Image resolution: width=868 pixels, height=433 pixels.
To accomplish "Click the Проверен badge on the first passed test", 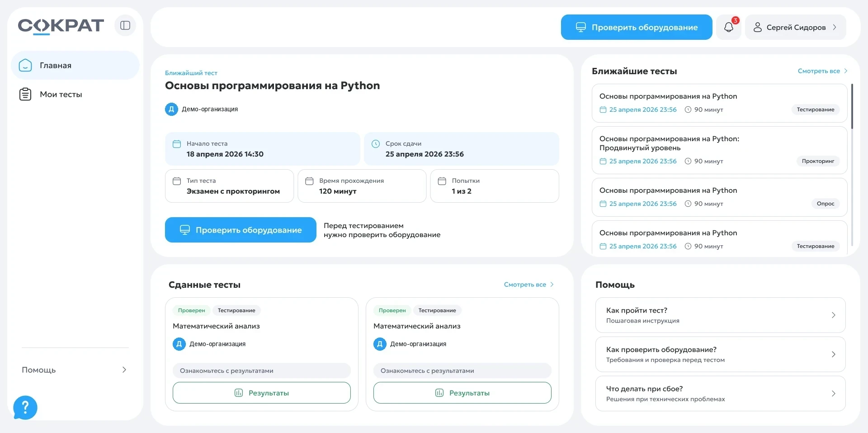I will coord(191,310).
